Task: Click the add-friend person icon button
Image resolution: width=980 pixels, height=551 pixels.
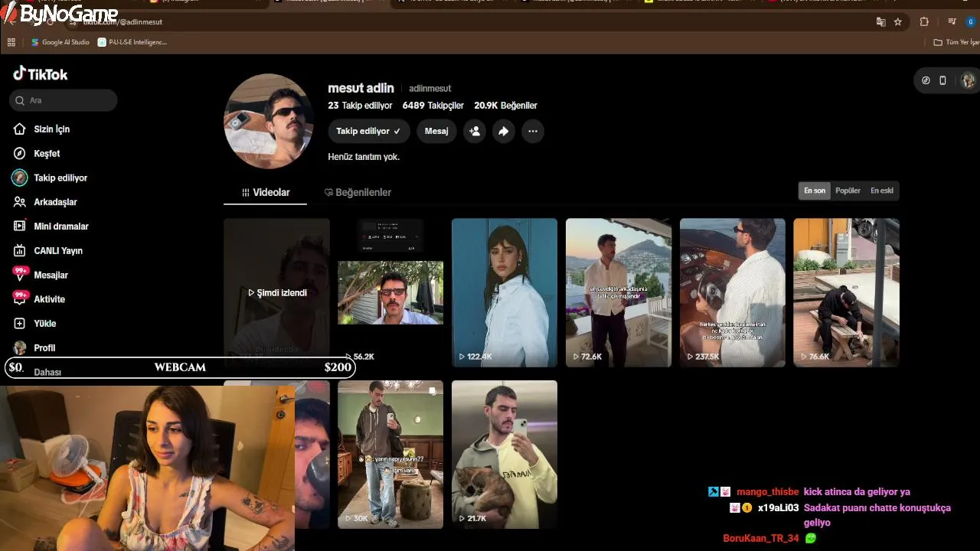Action: [475, 131]
